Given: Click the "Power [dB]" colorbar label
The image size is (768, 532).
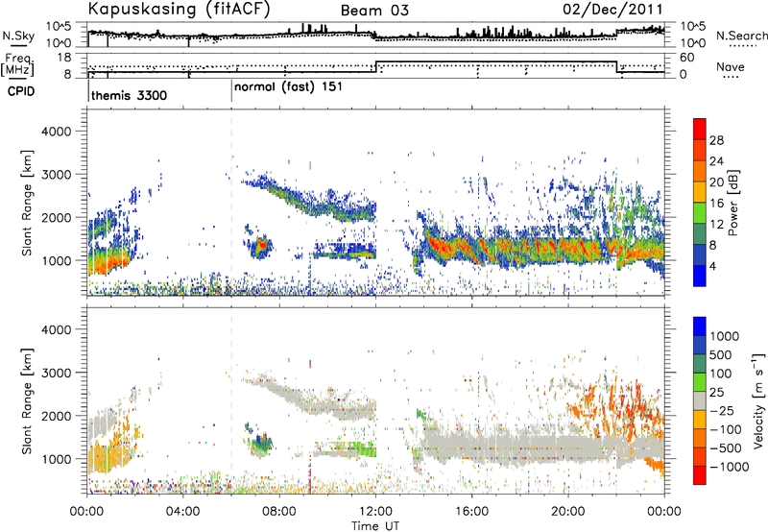Looking at the screenshot, I should (732, 203).
